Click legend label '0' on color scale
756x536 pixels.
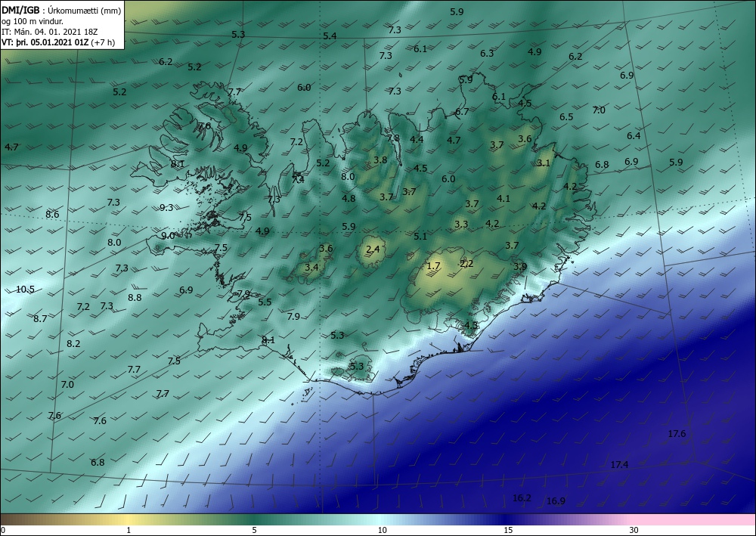(x=3, y=530)
